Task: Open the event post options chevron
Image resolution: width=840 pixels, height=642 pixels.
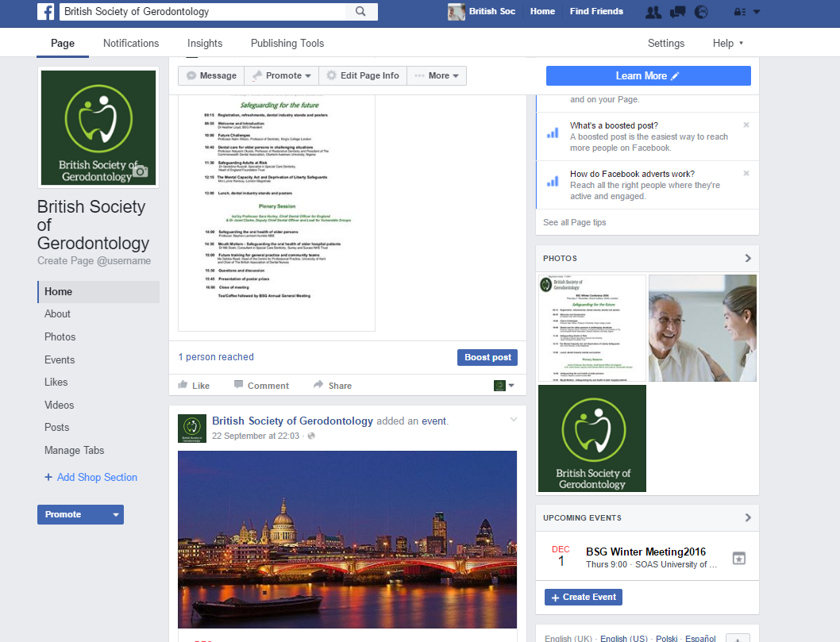Action: coord(513,420)
